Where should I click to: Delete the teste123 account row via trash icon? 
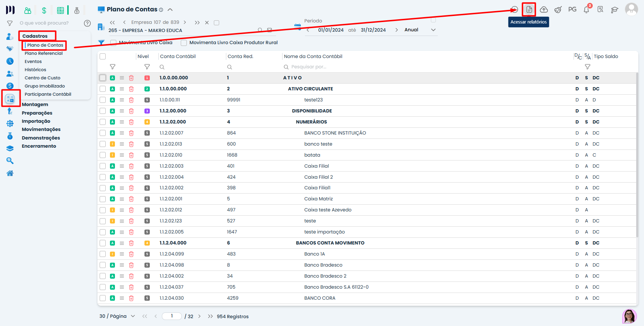click(x=131, y=100)
